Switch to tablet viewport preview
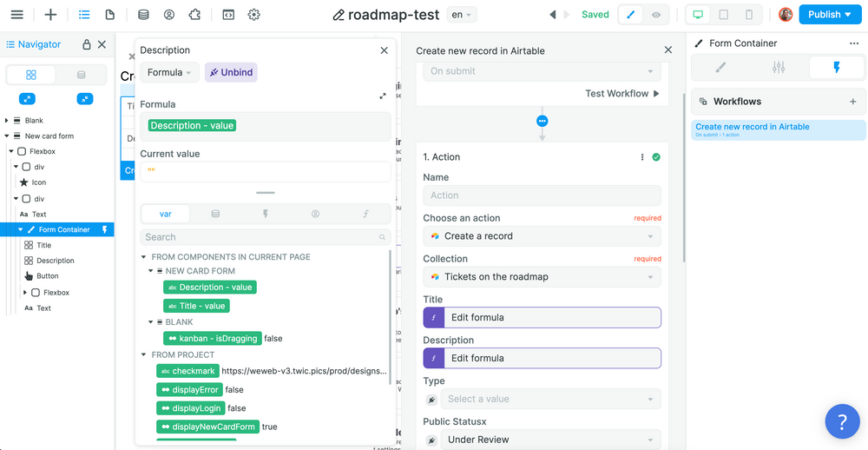Image resolution: width=868 pixels, height=450 pixels. click(723, 15)
